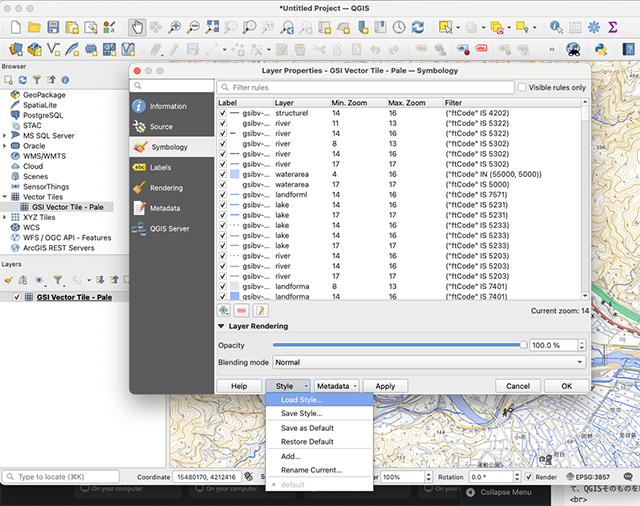
Task: Save project using the floppy disk icon
Action: pyautogui.click(x=53, y=27)
